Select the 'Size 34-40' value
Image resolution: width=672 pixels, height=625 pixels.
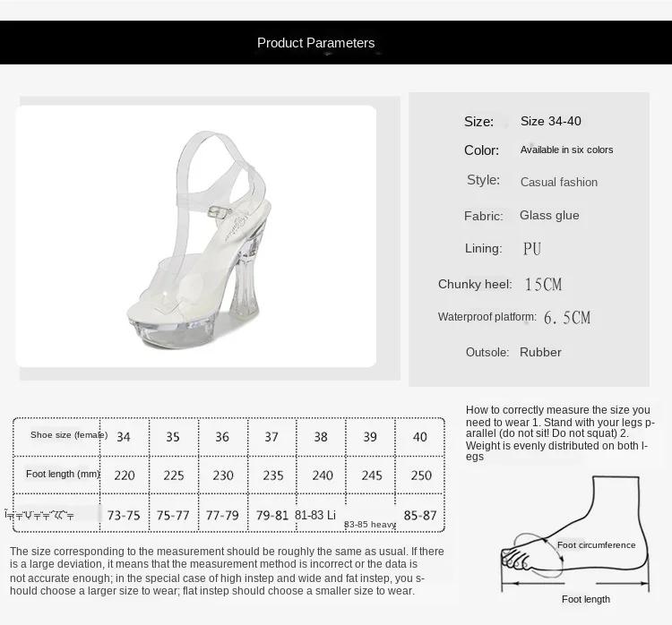(x=551, y=121)
